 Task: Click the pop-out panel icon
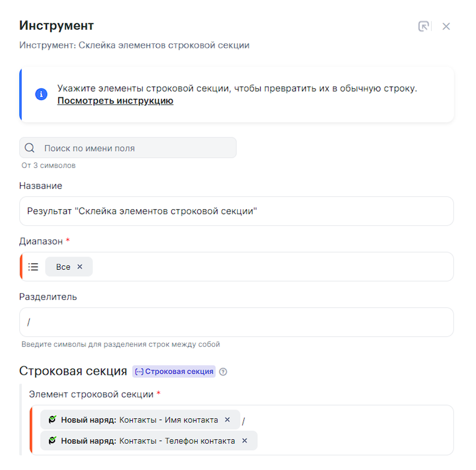[423, 27]
